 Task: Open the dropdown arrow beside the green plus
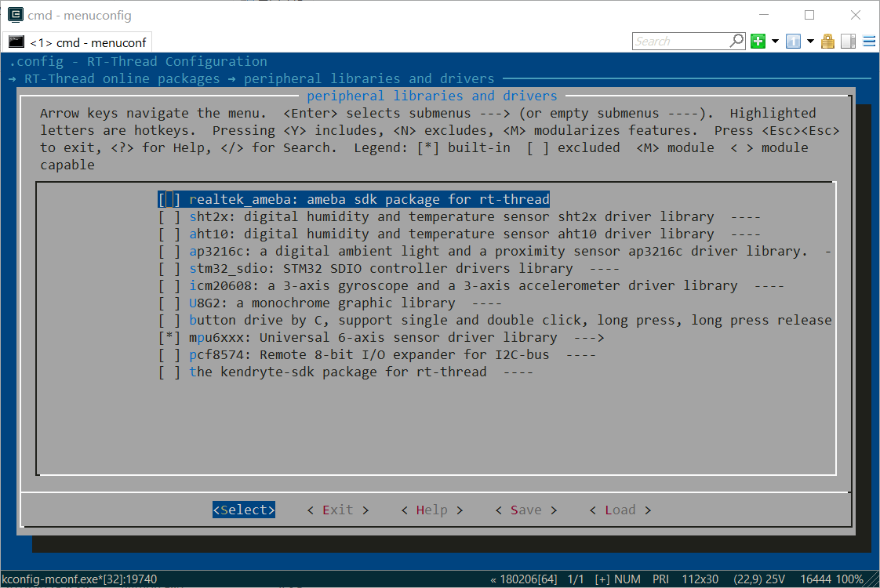[x=775, y=41]
